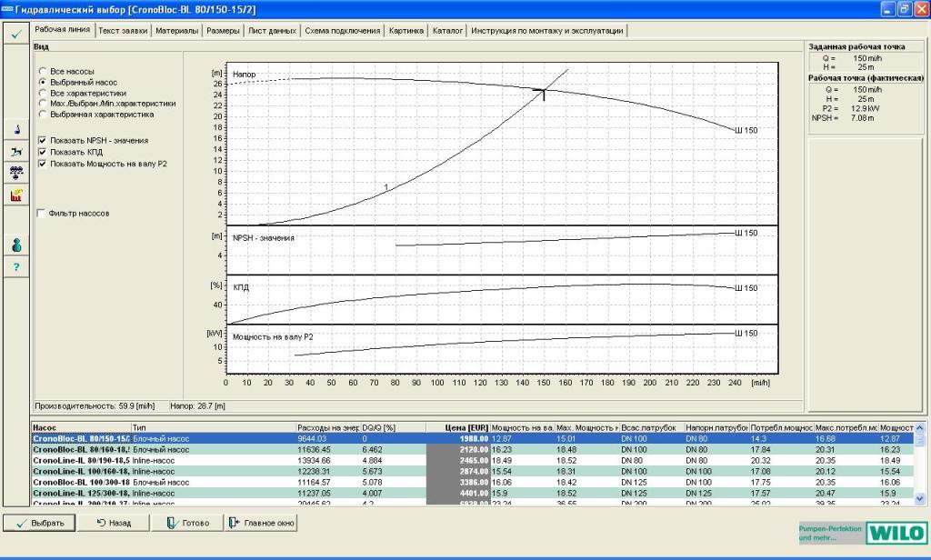The height and width of the screenshot is (560, 931).
Task: Sort table by 'DQ/Q [%]' column header
Action: [393, 427]
